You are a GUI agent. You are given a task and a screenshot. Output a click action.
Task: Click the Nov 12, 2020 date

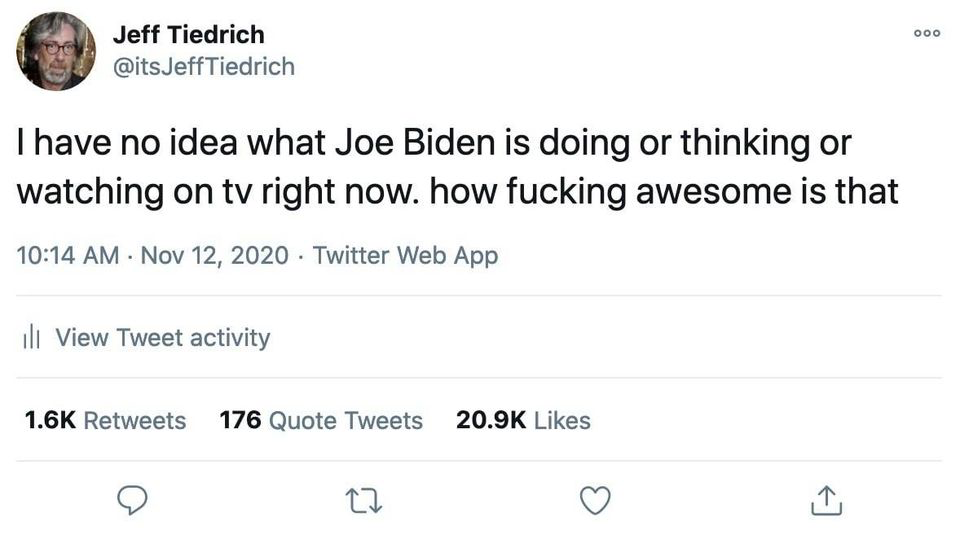pos(215,256)
